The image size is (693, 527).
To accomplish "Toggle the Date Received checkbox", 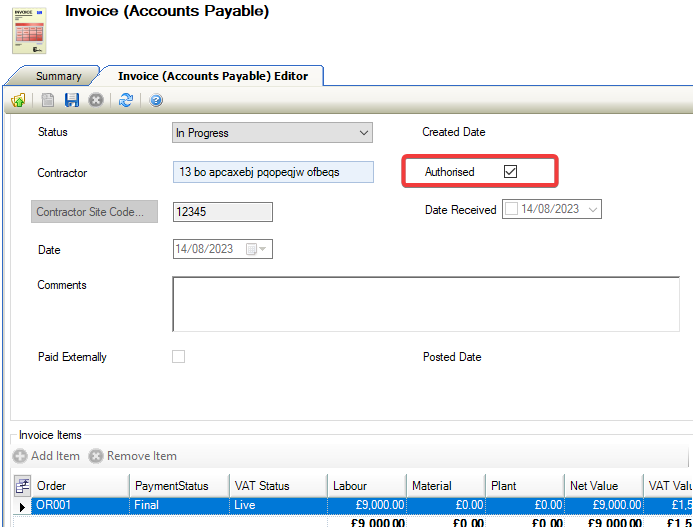I will pos(512,210).
